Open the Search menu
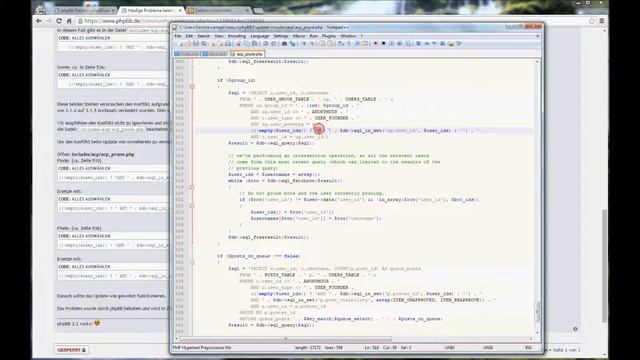The image size is (640, 360). tap(204, 36)
